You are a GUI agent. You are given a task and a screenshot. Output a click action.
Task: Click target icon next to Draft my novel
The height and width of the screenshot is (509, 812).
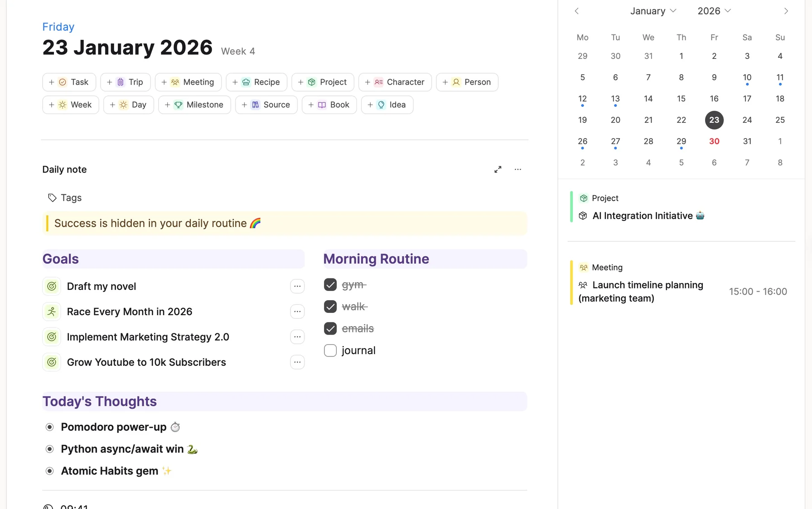pos(52,286)
